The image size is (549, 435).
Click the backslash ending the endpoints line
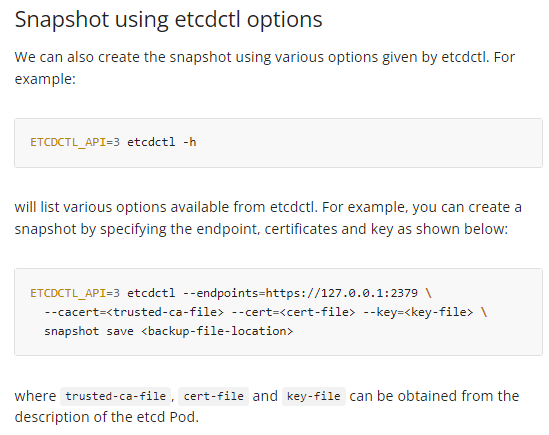[428, 293]
